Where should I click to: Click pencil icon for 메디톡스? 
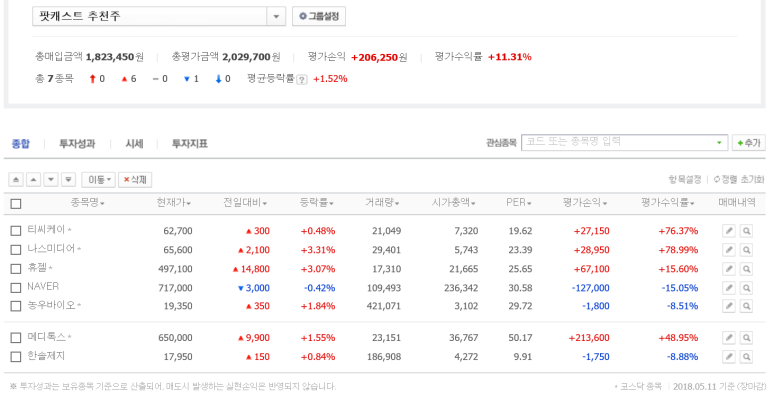(x=729, y=338)
